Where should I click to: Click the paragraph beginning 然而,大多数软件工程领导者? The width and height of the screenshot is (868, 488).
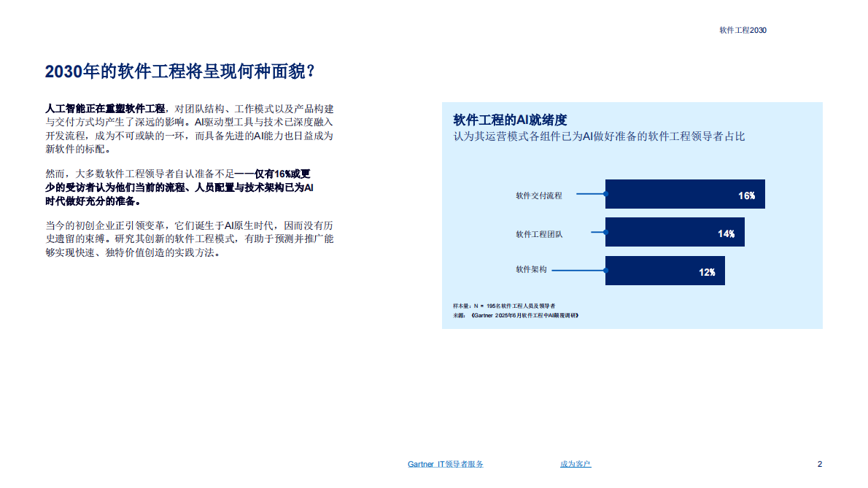(x=179, y=187)
